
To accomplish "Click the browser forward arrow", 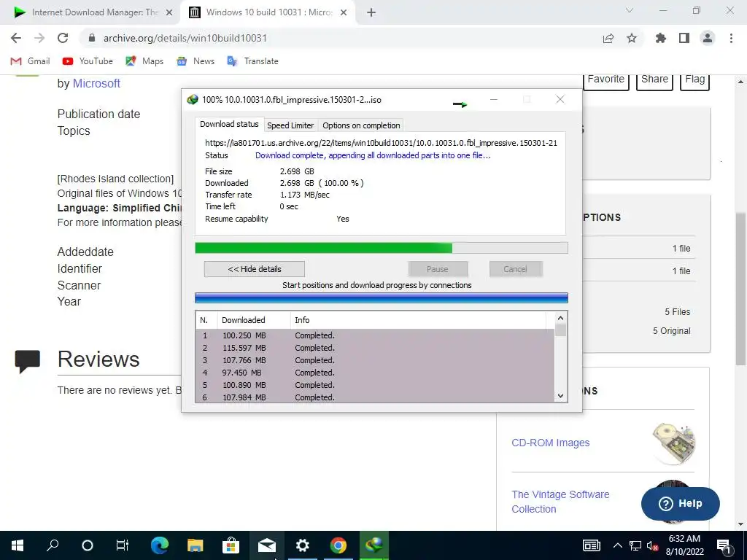I will pyautogui.click(x=39, y=38).
